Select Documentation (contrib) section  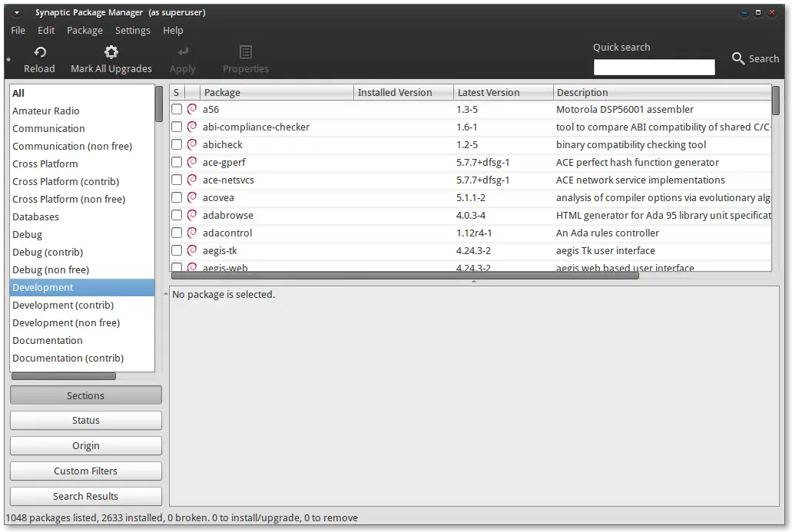click(82, 358)
